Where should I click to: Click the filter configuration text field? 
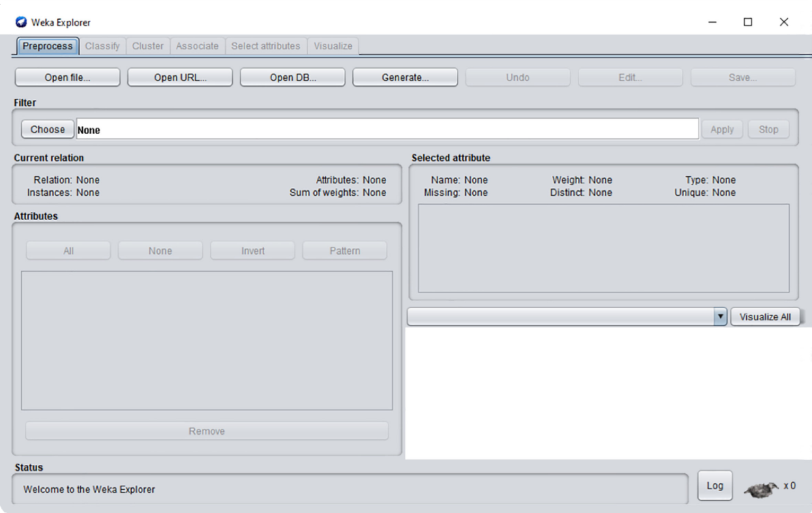[x=387, y=130]
